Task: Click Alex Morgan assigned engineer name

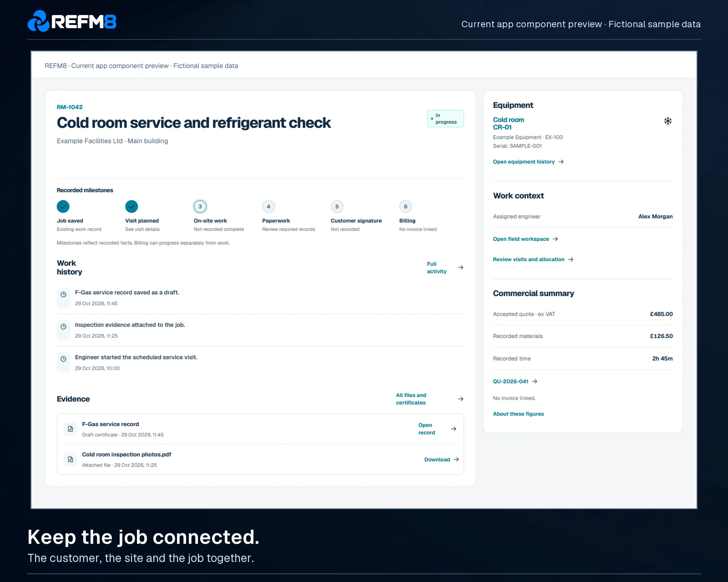Action: tap(655, 216)
